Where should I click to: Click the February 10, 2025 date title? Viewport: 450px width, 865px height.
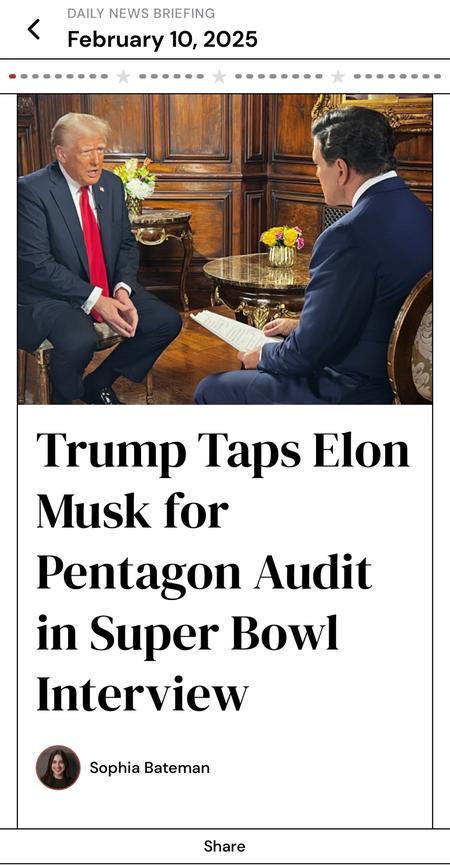(162, 40)
